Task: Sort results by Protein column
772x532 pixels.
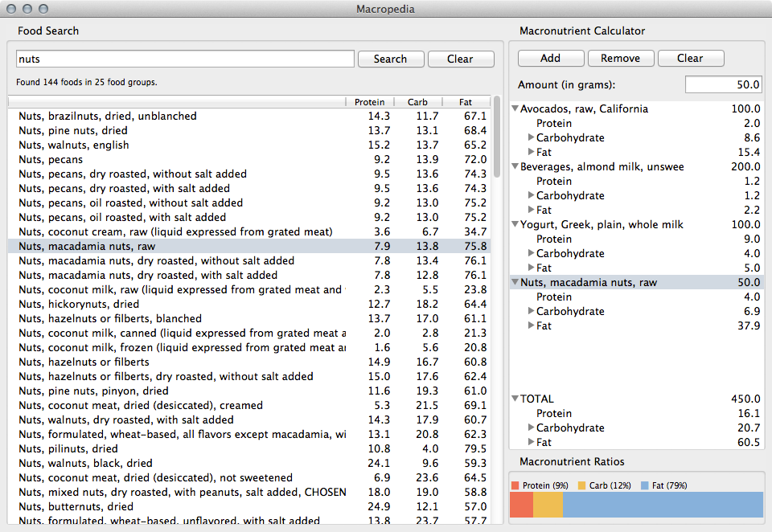Action: point(369,102)
